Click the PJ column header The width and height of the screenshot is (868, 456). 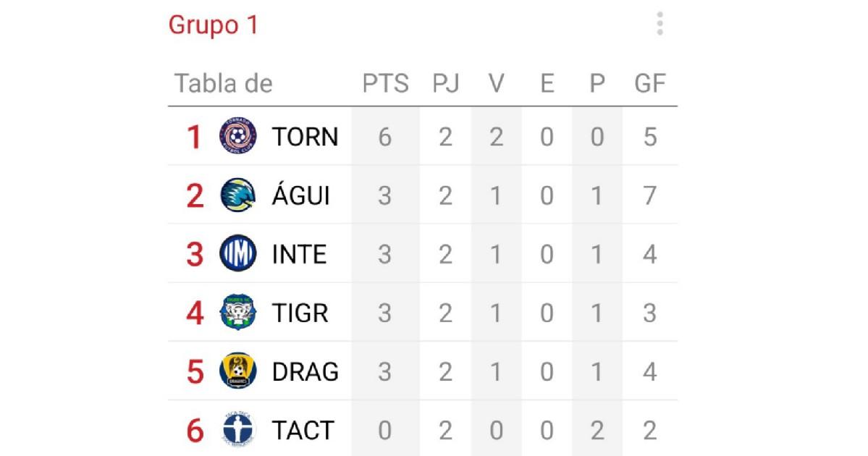click(x=446, y=83)
